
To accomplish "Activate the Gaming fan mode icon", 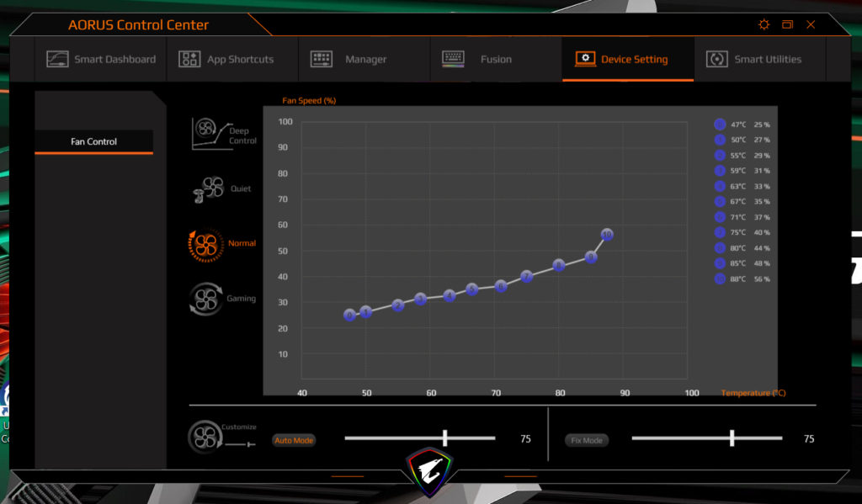I will [x=206, y=299].
